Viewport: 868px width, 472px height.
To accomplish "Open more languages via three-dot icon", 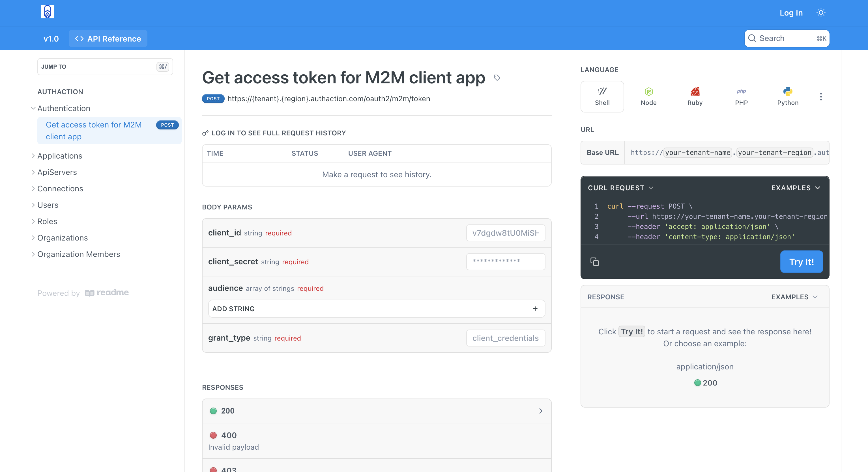I will click(x=821, y=97).
